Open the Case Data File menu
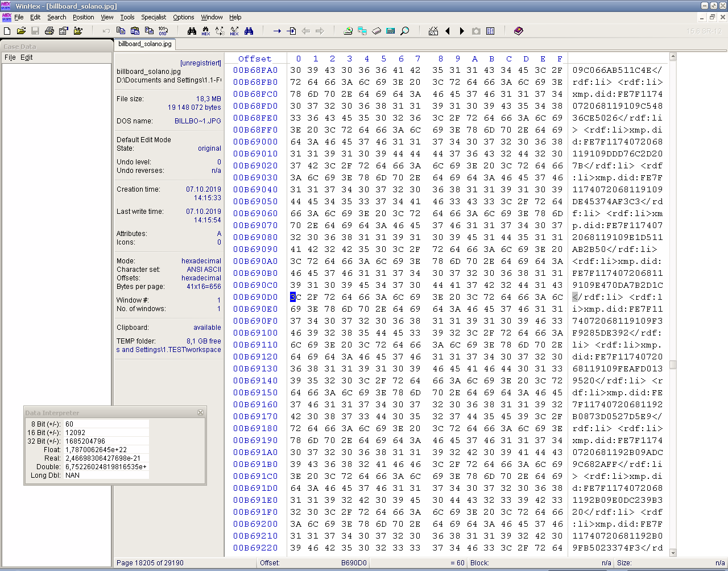The image size is (728, 571). click(10, 57)
